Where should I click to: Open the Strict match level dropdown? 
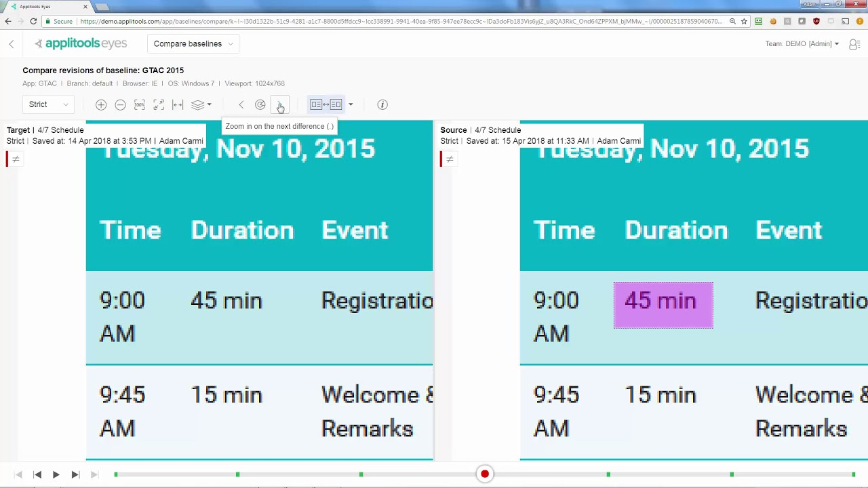47,104
